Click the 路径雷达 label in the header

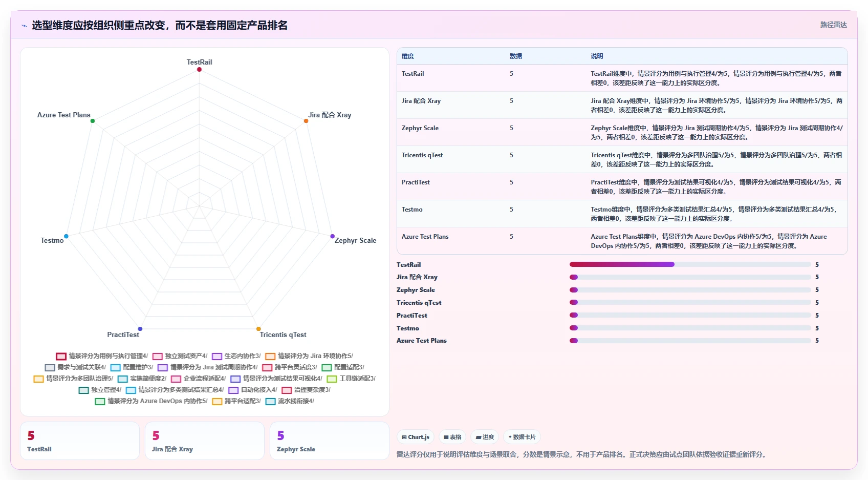pos(833,25)
